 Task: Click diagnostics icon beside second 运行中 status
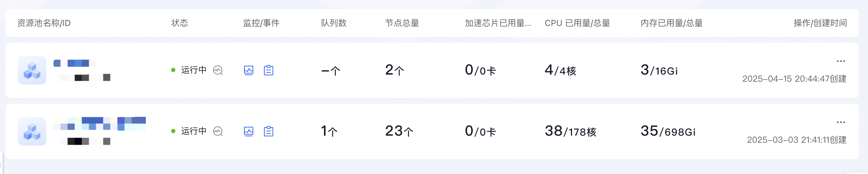click(x=218, y=131)
